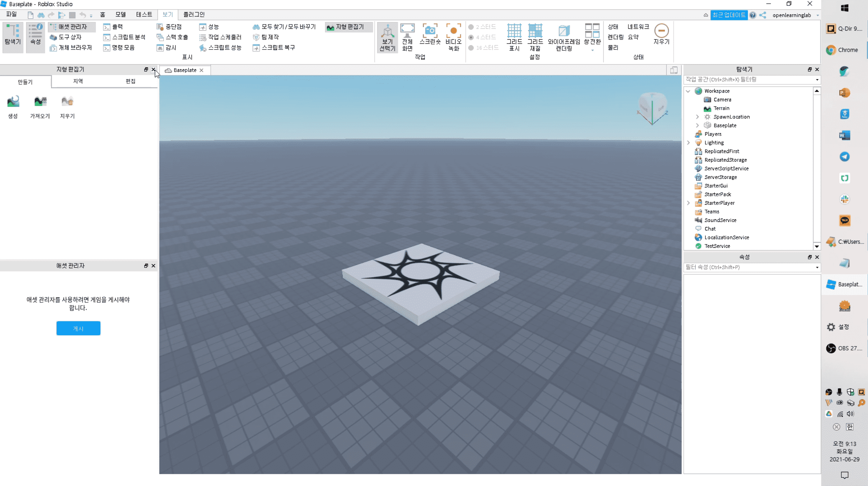
Task: Select the terrain Generate (생성) tool
Action: (x=13, y=107)
